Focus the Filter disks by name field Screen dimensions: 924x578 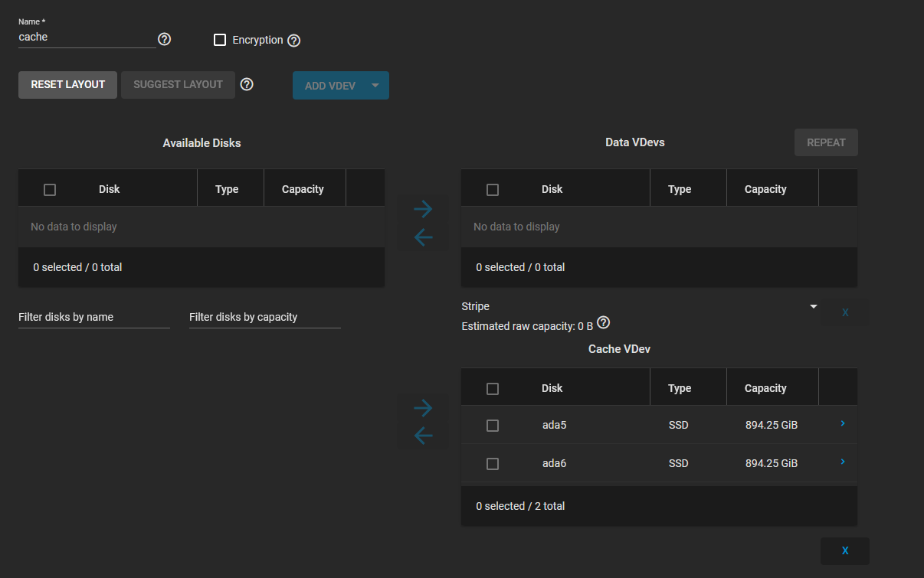tap(94, 317)
